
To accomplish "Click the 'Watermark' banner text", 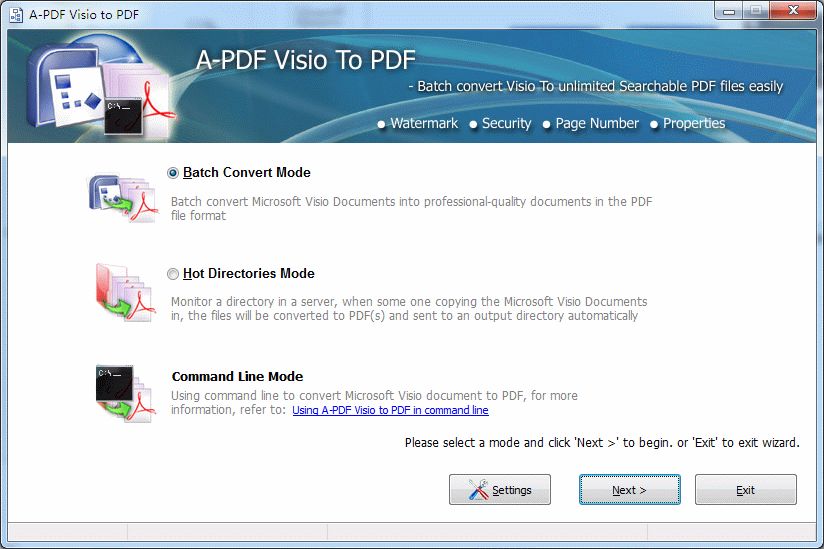I will 424,123.
